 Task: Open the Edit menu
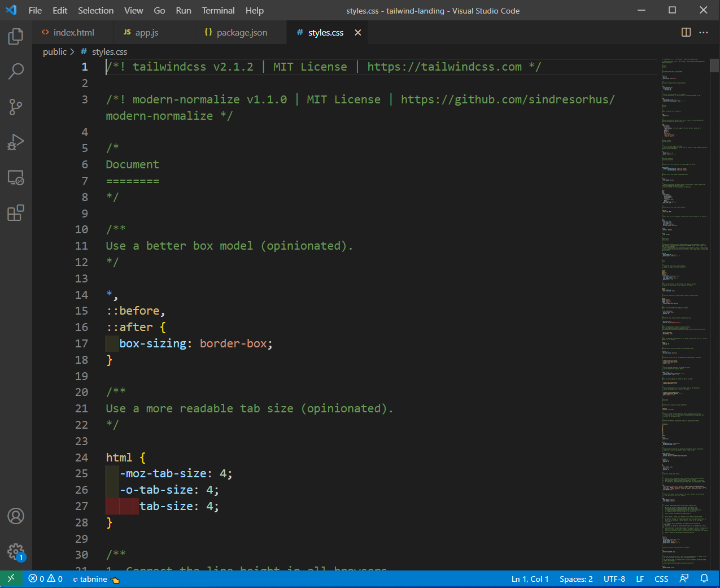coord(60,10)
